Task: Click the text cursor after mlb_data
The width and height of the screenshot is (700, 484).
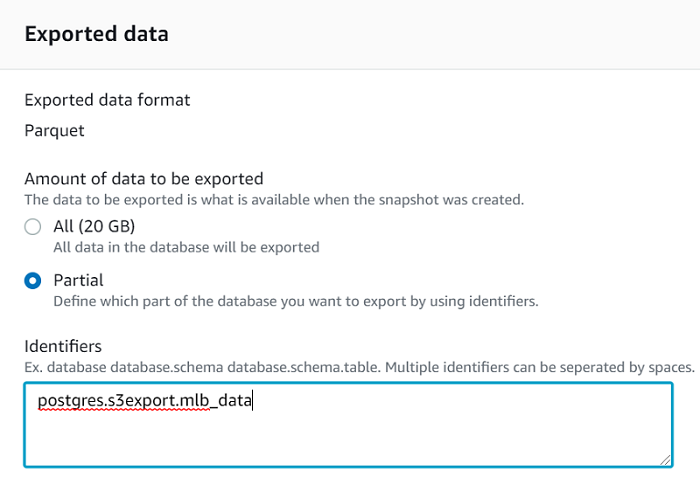Action: pyautogui.click(x=254, y=401)
